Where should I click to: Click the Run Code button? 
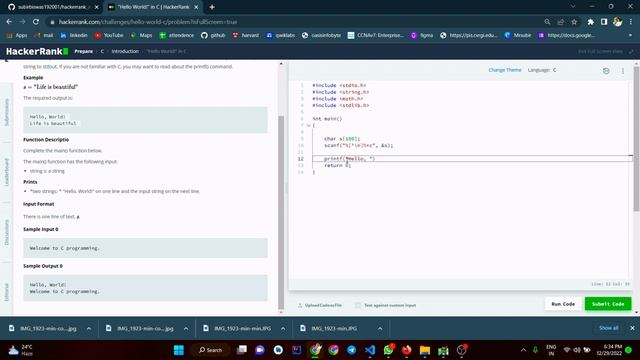[x=563, y=304]
